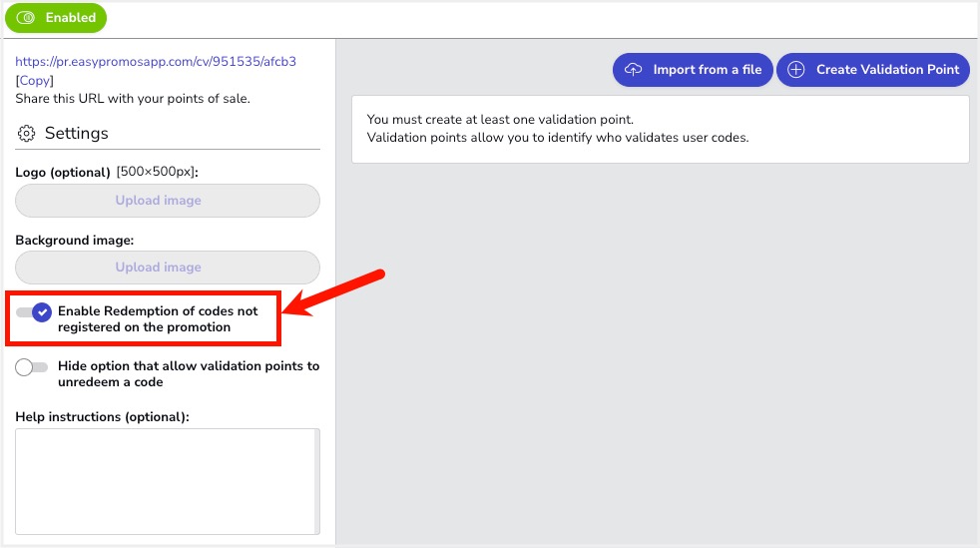Click the "Settings" section heading

click(77, 134)
